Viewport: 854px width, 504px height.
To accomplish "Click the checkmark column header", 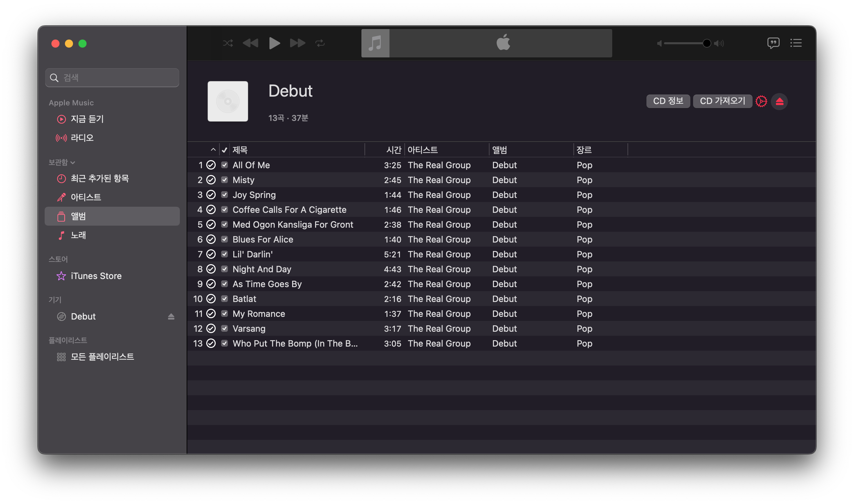I will click(224, 150).
